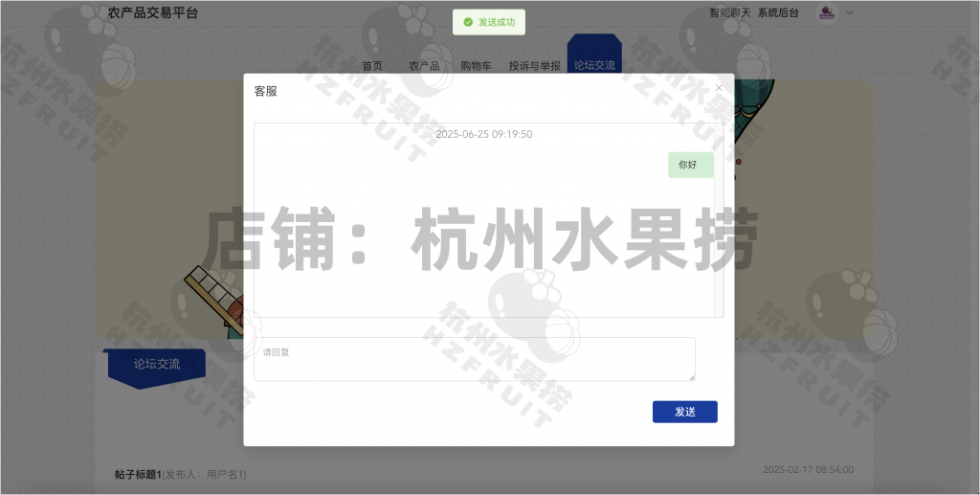Click the 农产品交易平台 site title

coord(152,12)
